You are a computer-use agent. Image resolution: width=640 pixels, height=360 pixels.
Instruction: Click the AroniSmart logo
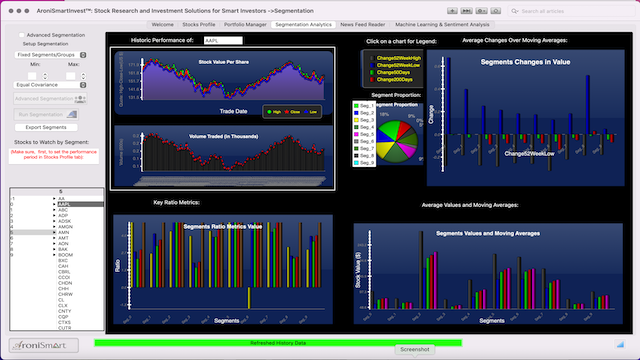click(x=44, y=345)
